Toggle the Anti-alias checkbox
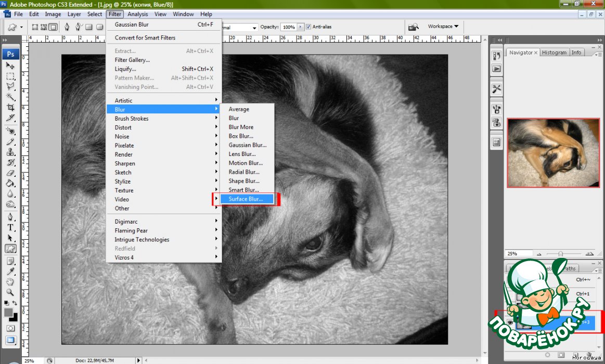 point(308,27)
